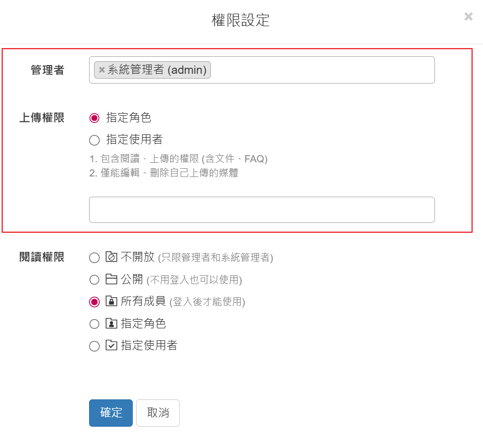This screenshot has height=448, width=483.
Task: Close the 權限設定 dialog with X
Action: pos(468,17)
